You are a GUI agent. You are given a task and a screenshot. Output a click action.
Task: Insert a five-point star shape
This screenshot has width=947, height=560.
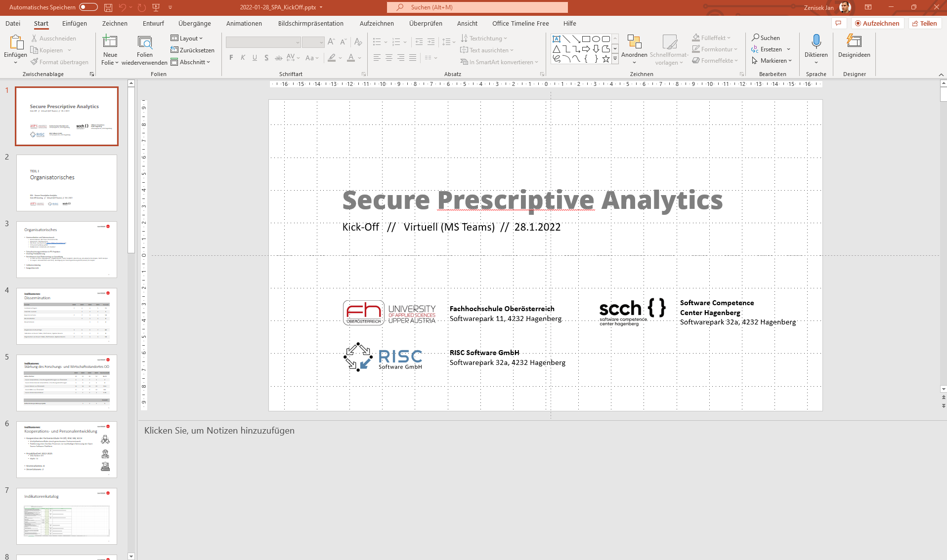[606, 59]
